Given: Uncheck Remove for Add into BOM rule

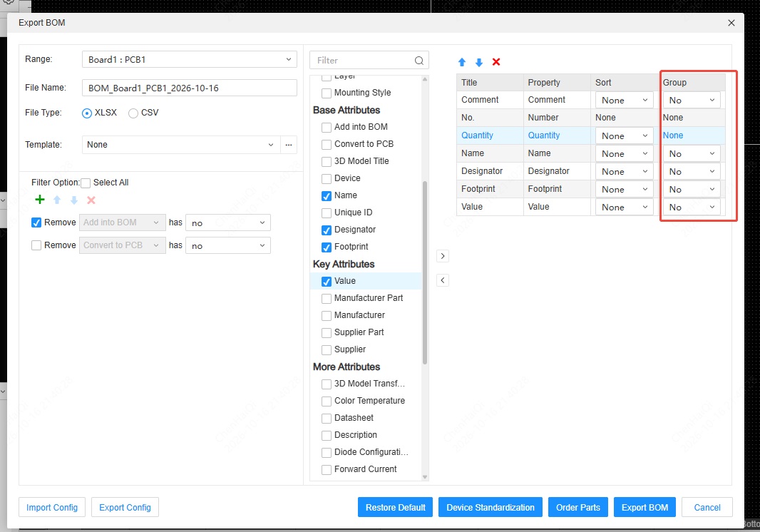Looking at the screenshot, I should point(36,222).
